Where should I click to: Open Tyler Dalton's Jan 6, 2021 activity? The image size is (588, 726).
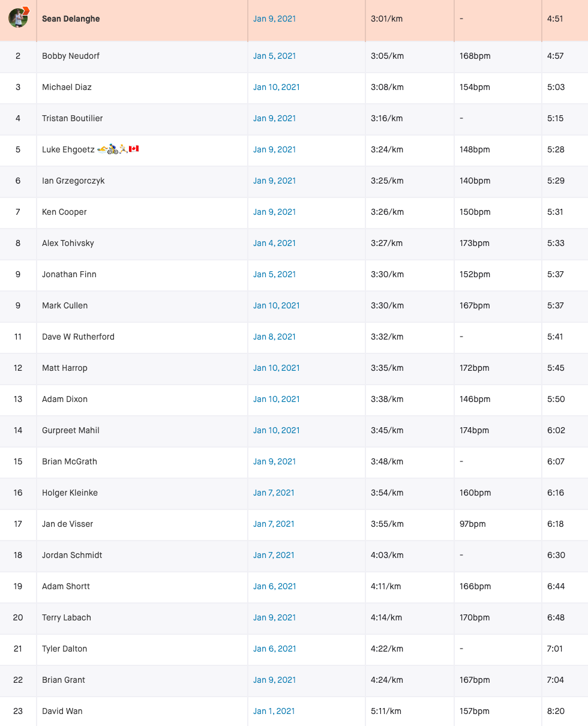point(274,649)
